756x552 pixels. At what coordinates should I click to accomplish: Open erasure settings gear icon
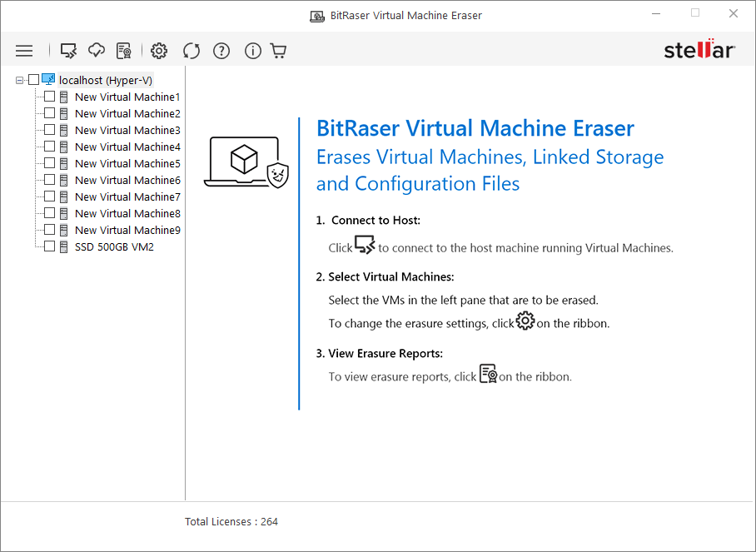[159, 51]
